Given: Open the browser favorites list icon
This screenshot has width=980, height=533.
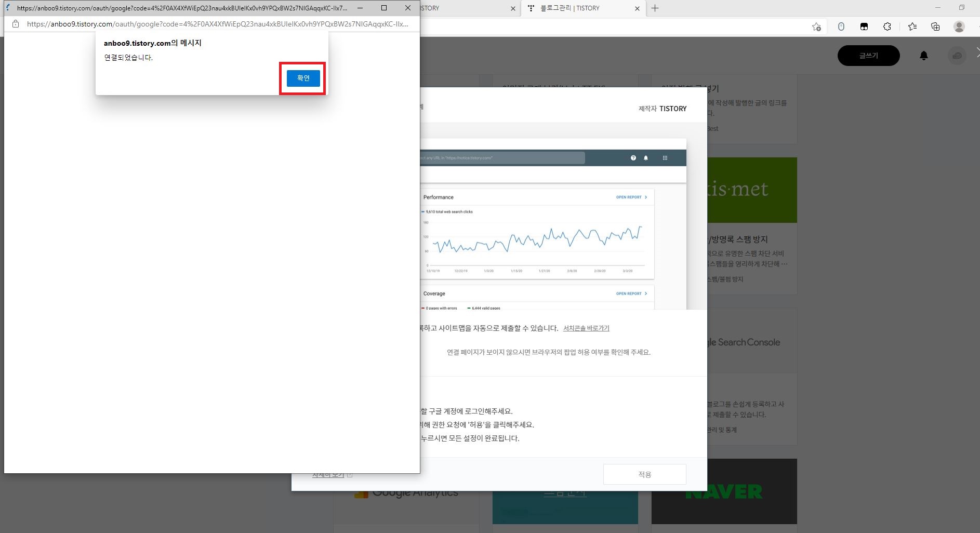Looking at the screenshot, I should [912, 26].
